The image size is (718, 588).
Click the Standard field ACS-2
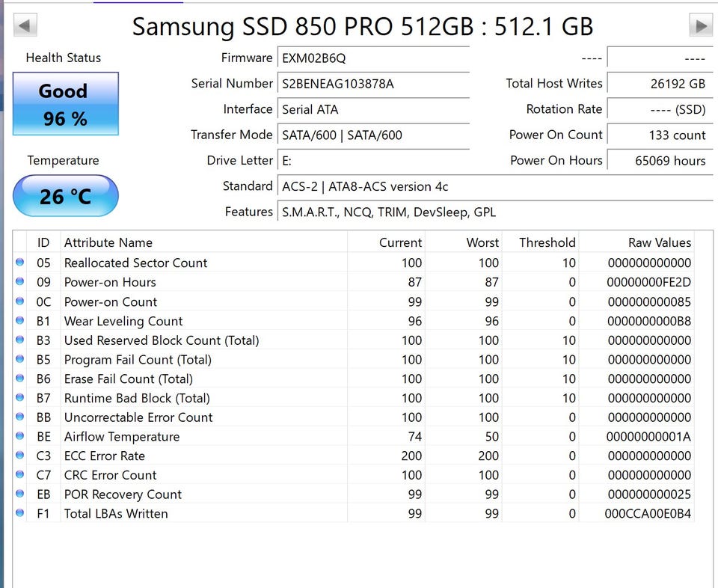(x=495, y=186)
